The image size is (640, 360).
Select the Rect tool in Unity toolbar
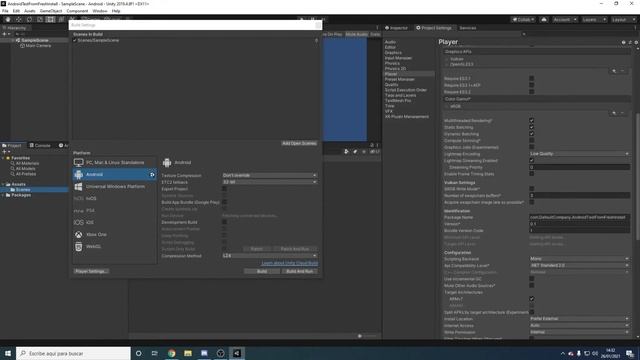[x=50, y=19]
